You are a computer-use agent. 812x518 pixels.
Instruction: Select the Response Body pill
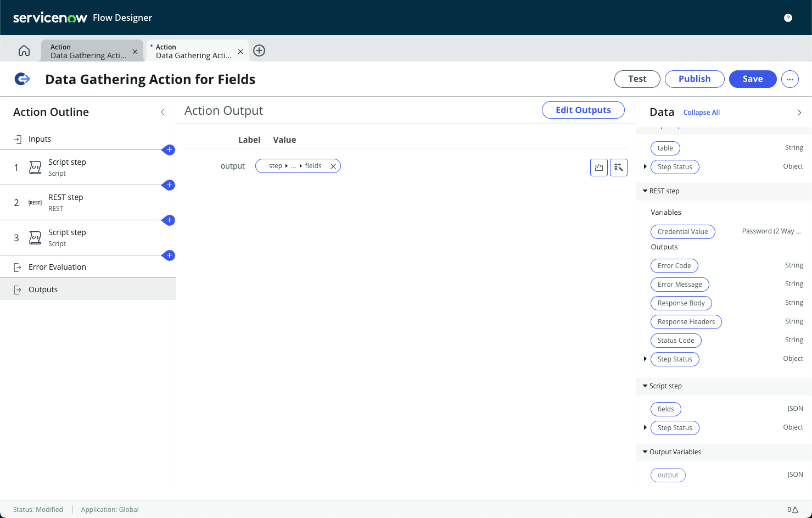point(681,303)
